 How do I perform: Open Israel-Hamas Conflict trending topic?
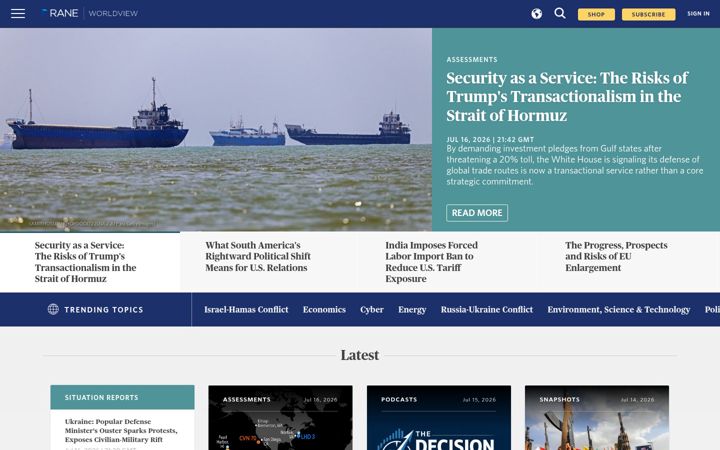pyautogui.click(x=246, y=309)
